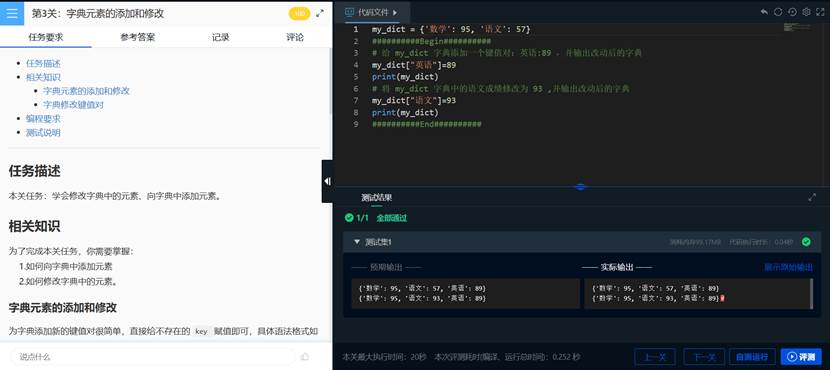Click the ##########End########## comment line
Screen dimensions: 830x370
[x=427, y=124]
